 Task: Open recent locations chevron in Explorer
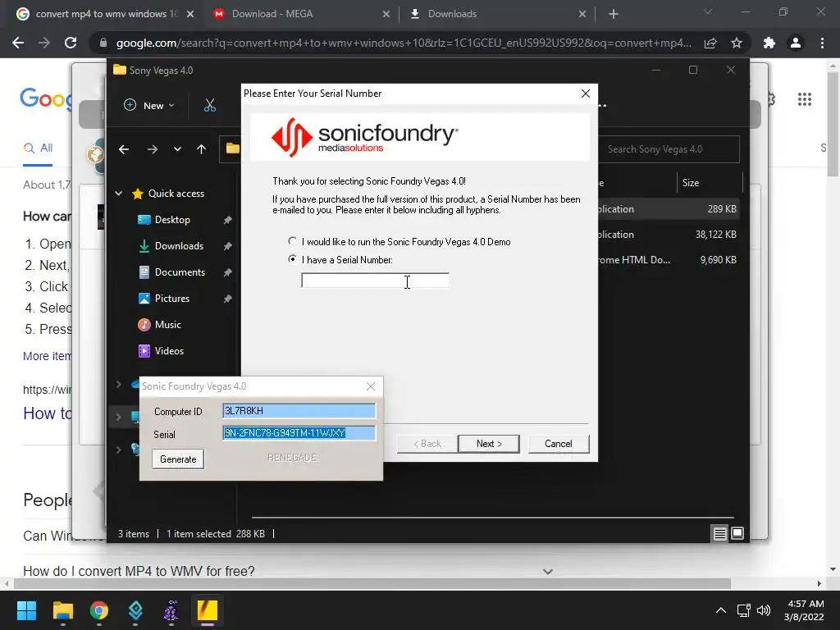[177, 149]
